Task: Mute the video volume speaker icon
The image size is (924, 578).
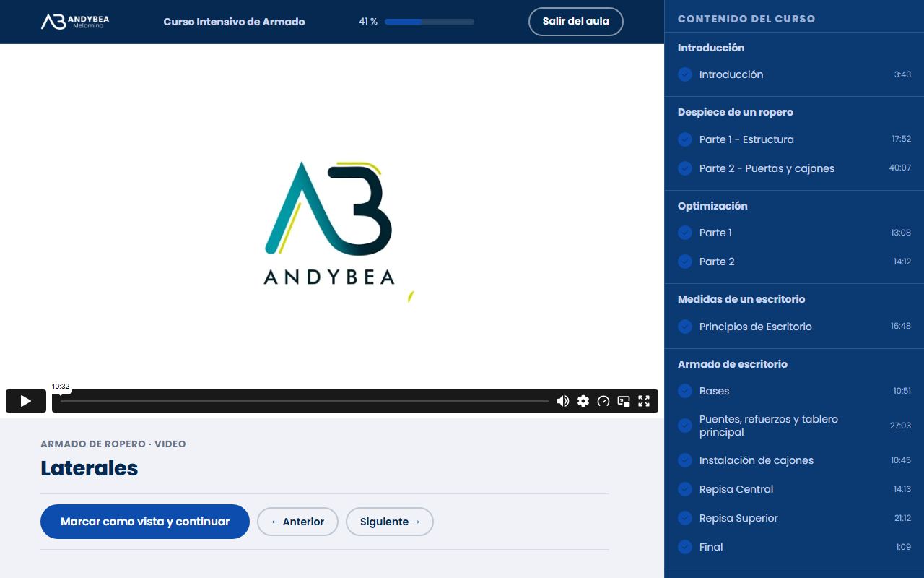Action: tap(563, 401)
